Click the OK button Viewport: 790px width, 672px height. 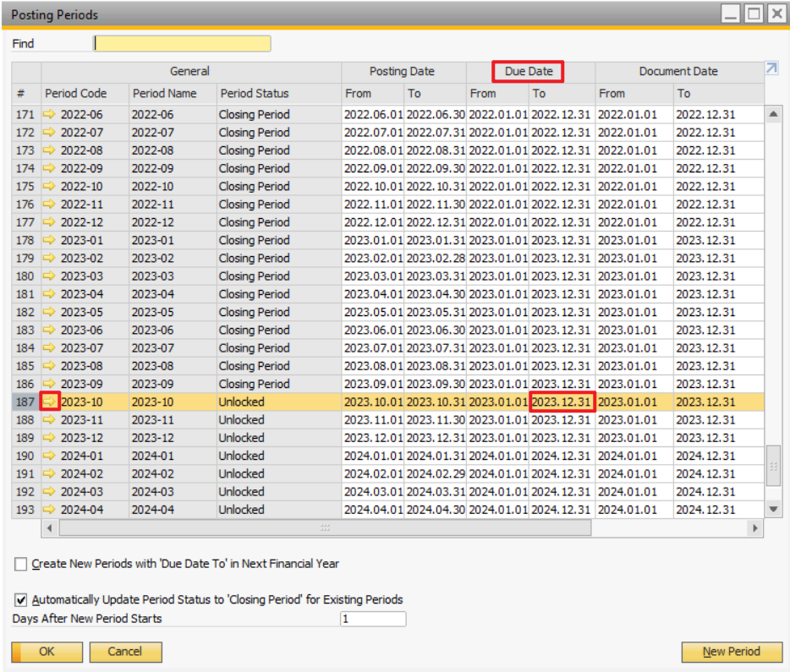pos(47,652)
